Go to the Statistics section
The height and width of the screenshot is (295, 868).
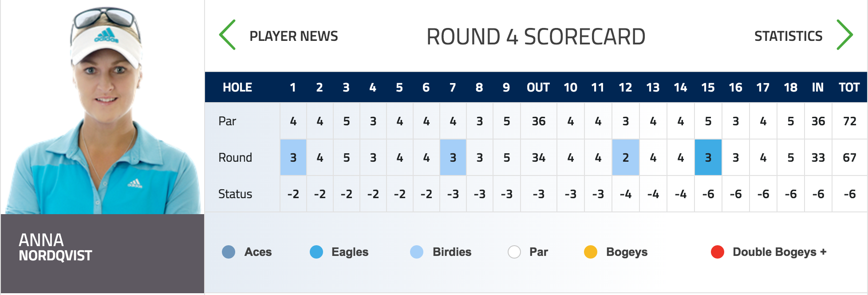pos(788,36)
